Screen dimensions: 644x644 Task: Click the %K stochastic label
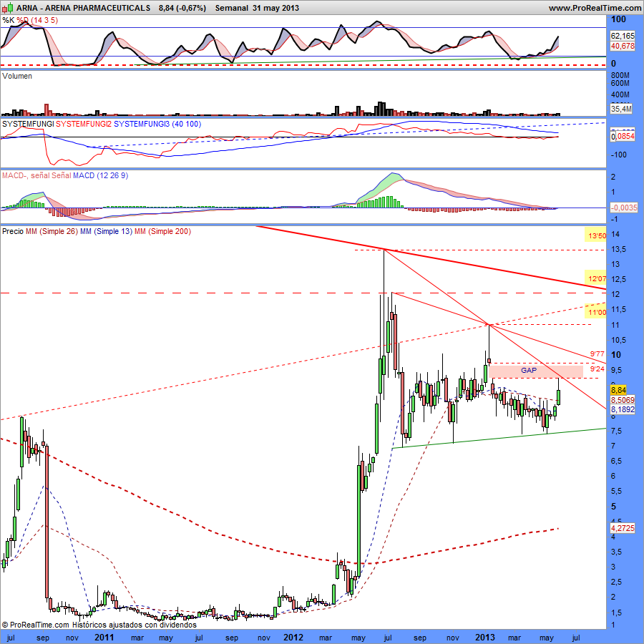(x=8, y=20)
